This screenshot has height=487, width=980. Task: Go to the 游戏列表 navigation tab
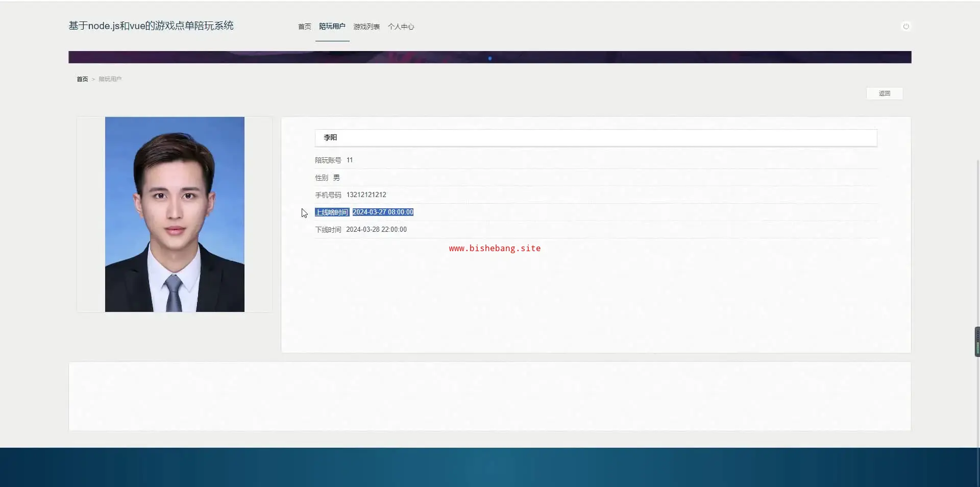coord(366,27)
